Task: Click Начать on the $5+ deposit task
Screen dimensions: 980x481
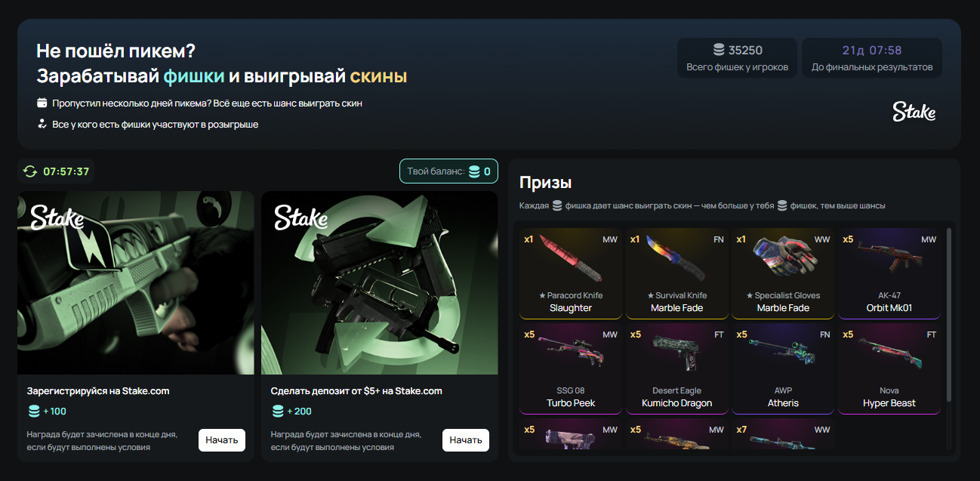Action: tap(466, 439)
